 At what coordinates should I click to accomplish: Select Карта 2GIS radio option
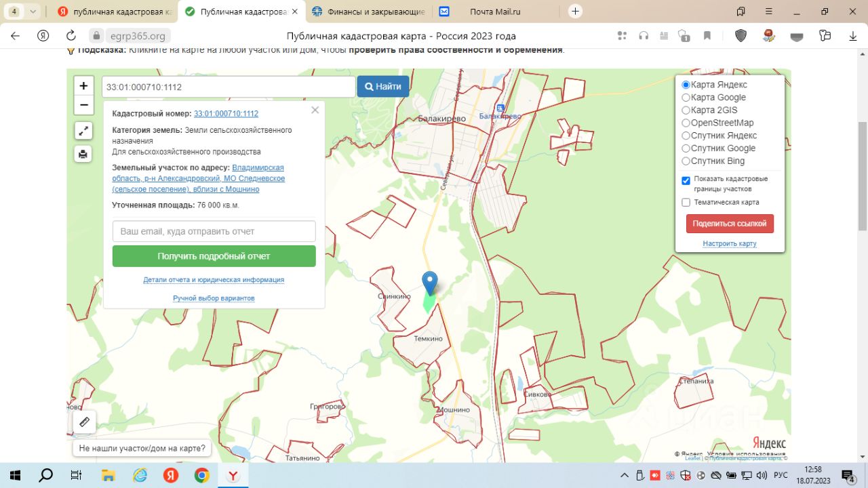686,110
